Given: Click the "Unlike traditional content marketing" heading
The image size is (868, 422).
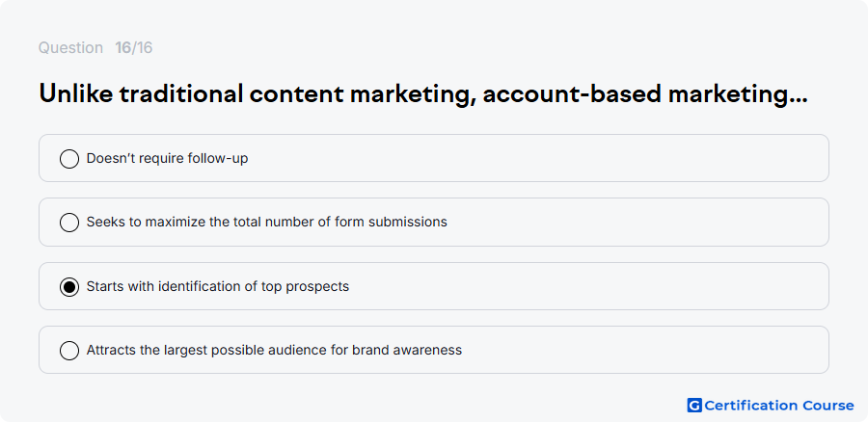Looking at the screenshot, I should 258,94.
